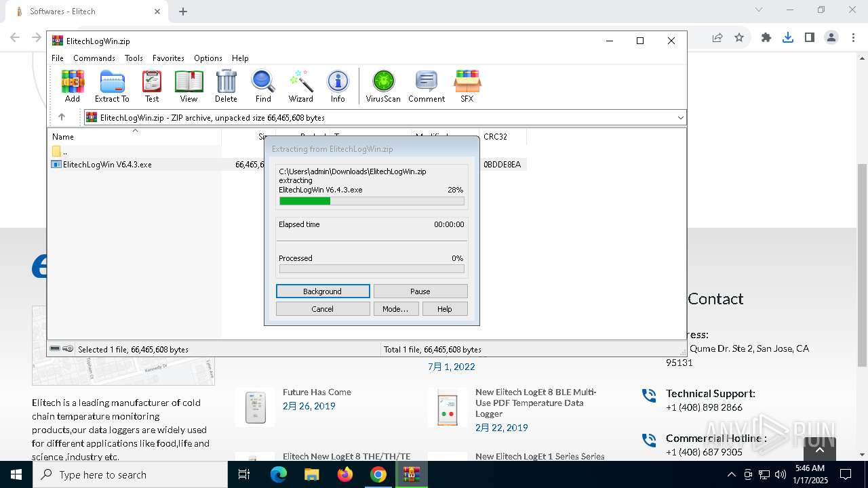Click the Future Has Come thumbnail

255,407
